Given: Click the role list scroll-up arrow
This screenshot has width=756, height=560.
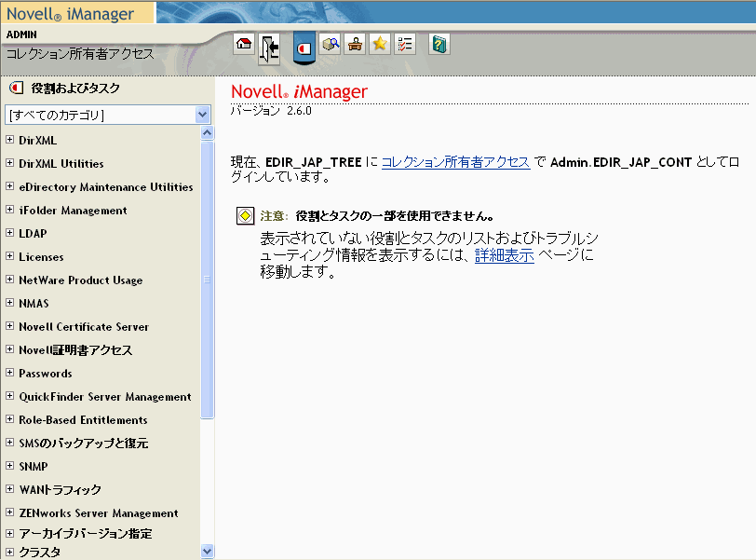Looking at the screenshot, I should [x=208, y=132].
